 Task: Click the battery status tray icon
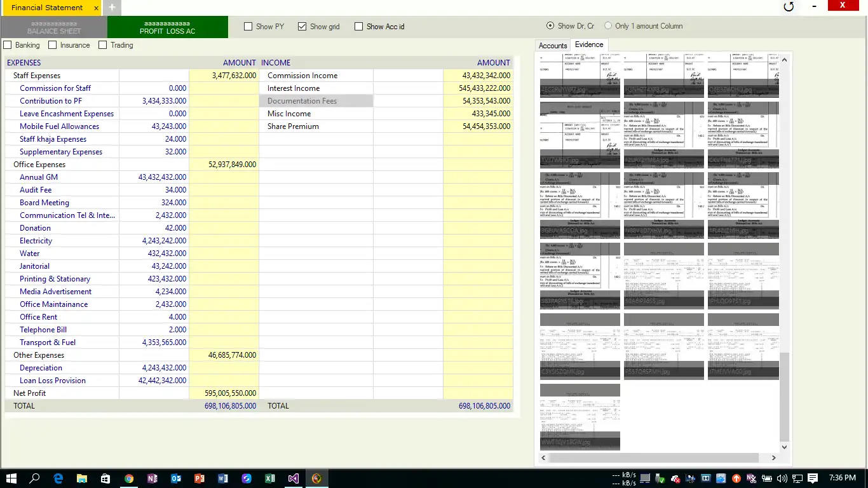pyautogui.click(x=766, y=478)
